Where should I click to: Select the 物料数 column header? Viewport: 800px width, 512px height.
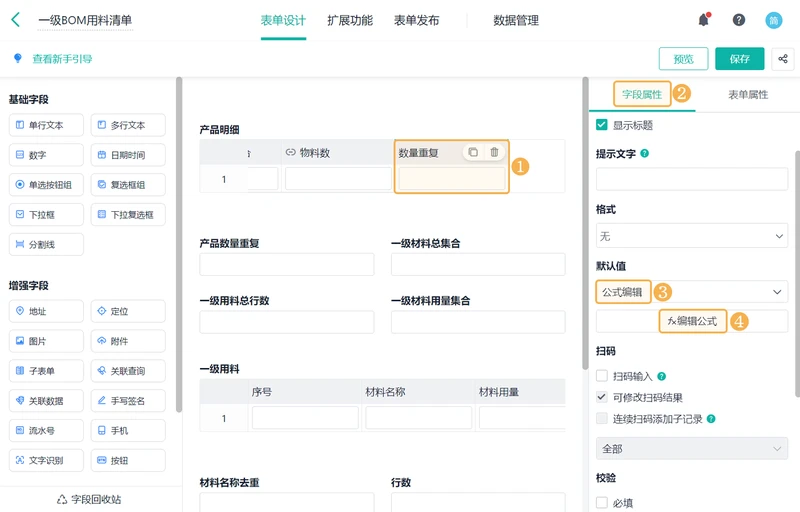point(337,152)
